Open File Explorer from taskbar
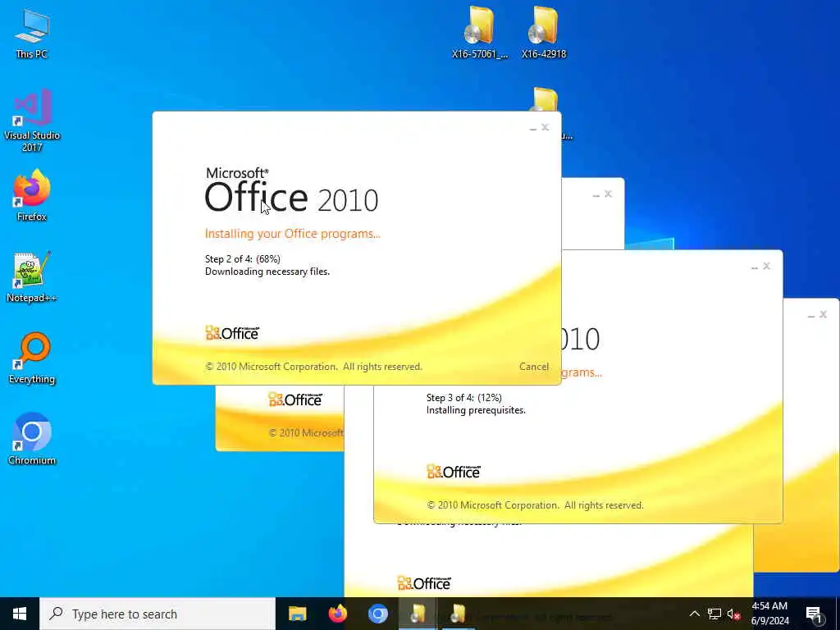This screenshot has height=630, width=840. point(297,614)
